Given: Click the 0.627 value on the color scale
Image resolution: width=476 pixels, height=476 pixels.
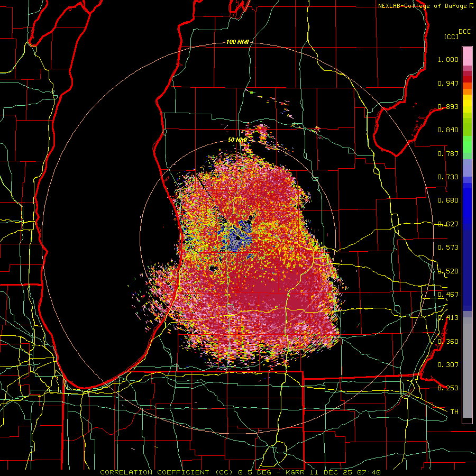Looking at the screenshot, I should pyautogui.click(x=448, y=224).
